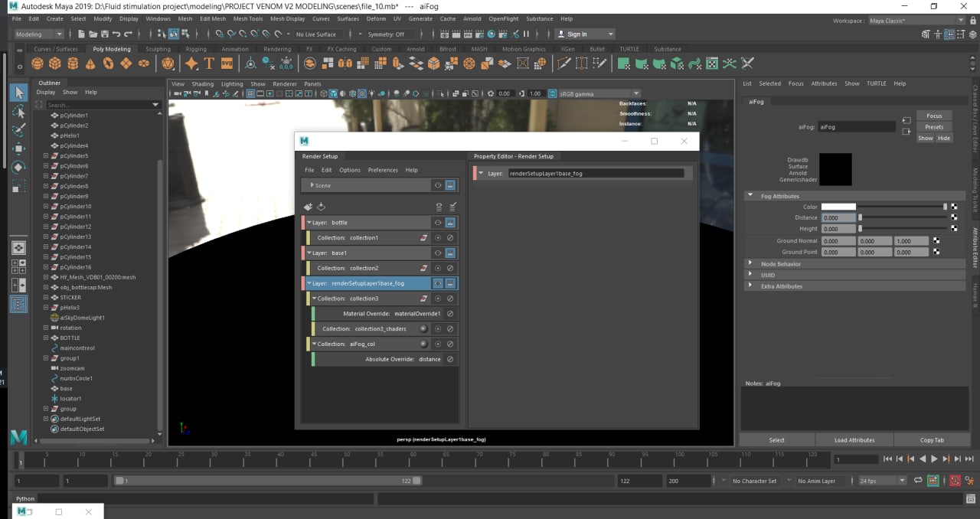
Task: Toggle the Scene row visibility eye
Action: pos(438,185)
